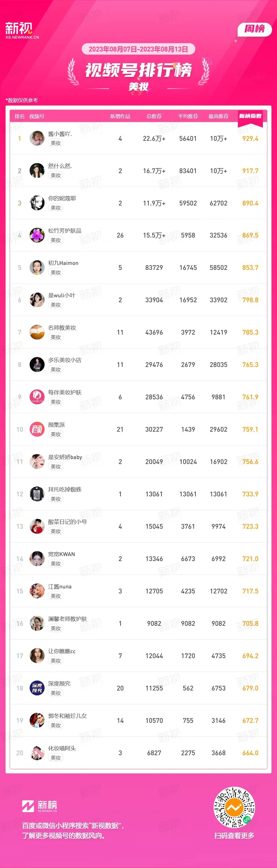Open the account name 是wuli小叶
Image resolution: width=277 pixels, height=868 pixels.
[x=61, y=295]
